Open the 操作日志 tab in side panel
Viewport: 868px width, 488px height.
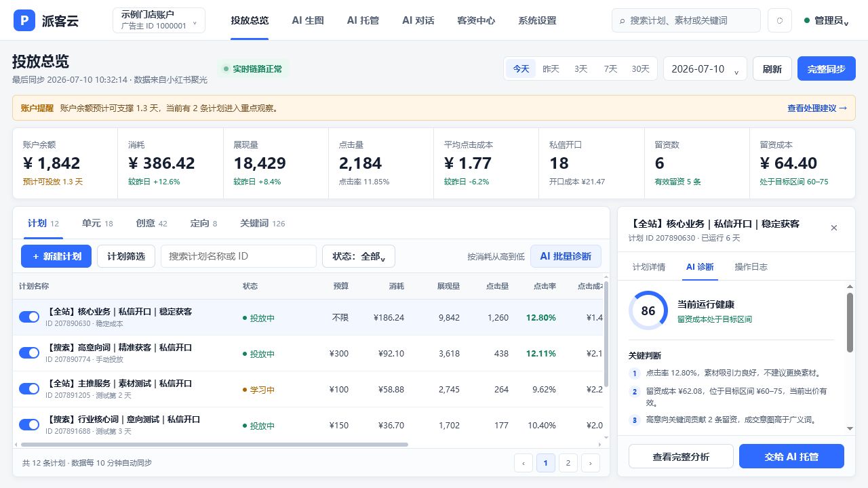click(751, 267)
